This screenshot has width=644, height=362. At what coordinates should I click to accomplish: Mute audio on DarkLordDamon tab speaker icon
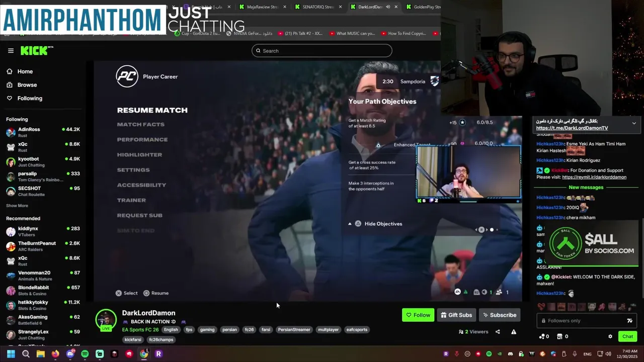coord(388,7)
